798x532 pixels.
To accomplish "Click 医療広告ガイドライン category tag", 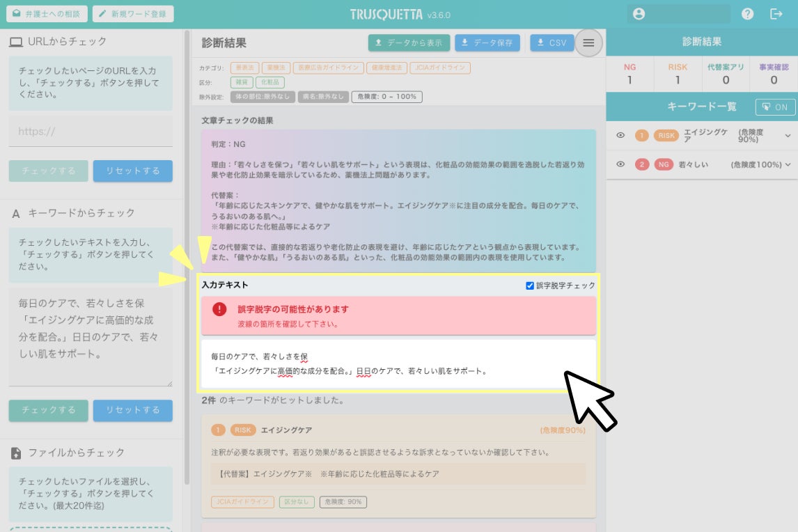I will click(x=329, y=68).
